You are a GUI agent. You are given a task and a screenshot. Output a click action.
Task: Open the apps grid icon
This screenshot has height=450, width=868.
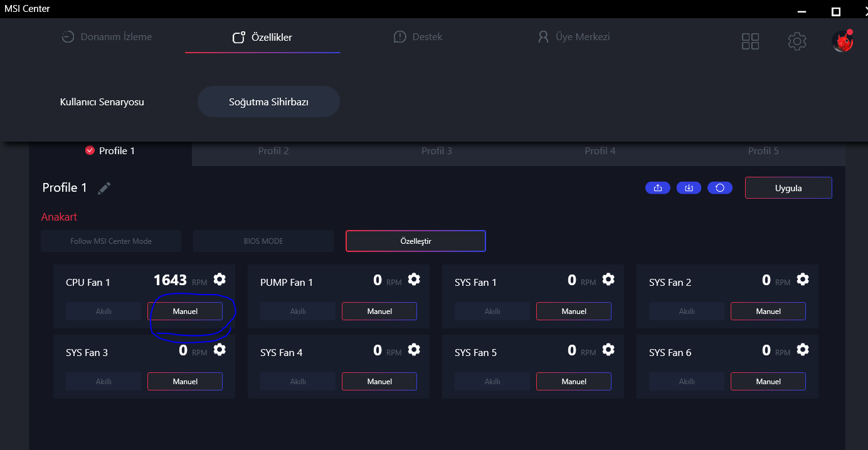750,41
